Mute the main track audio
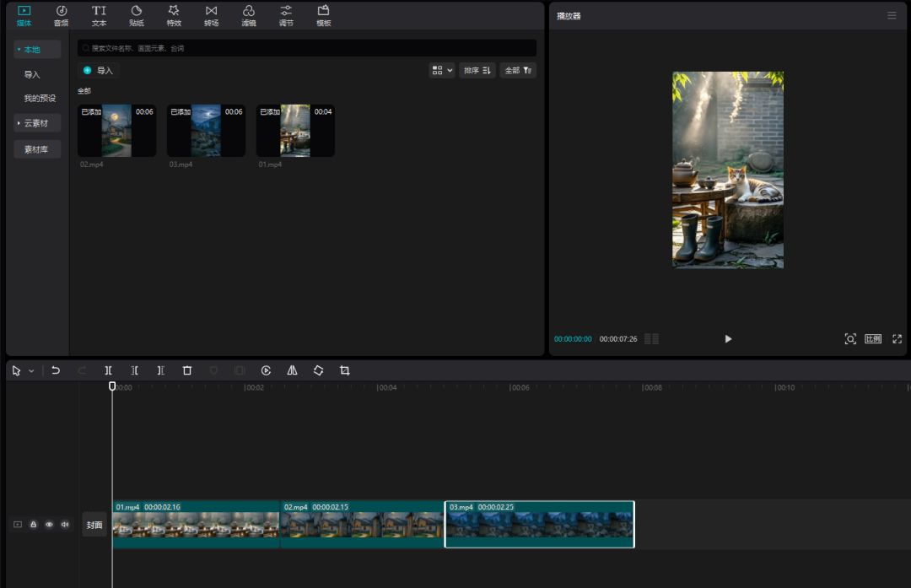Viewport: 911px width, 588px height. point(65,525)
